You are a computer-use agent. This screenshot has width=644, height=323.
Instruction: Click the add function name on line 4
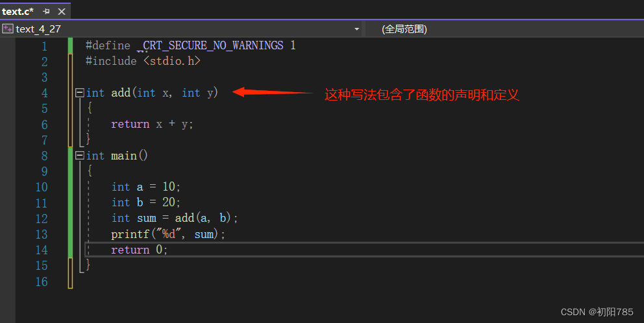point(121,93)
